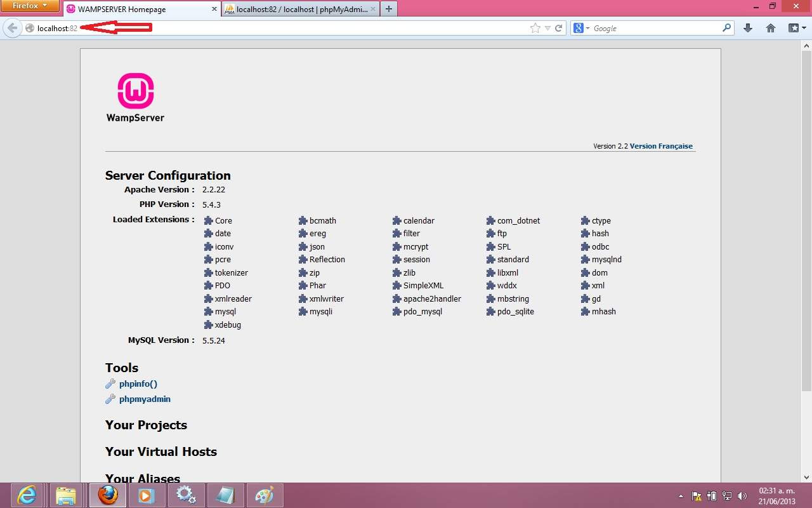Open the Downloads arrow button
This screenshot has width=812, height=508.
(x=748, y=28)
